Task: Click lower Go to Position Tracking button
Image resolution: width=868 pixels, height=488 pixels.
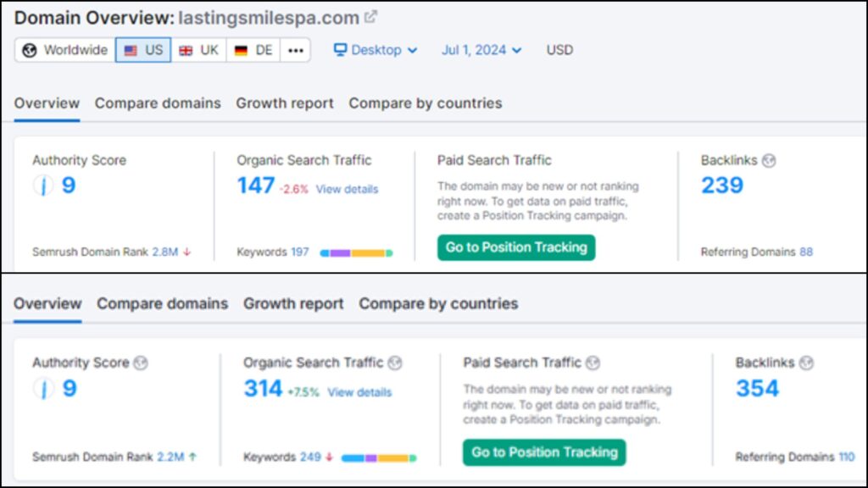Action: tap(545, 452)
